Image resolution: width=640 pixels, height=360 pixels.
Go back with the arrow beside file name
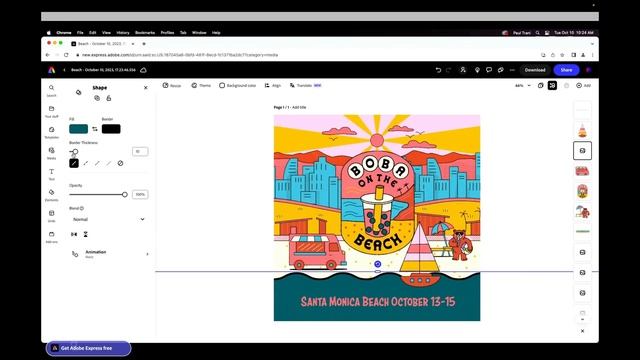(64, 70)
